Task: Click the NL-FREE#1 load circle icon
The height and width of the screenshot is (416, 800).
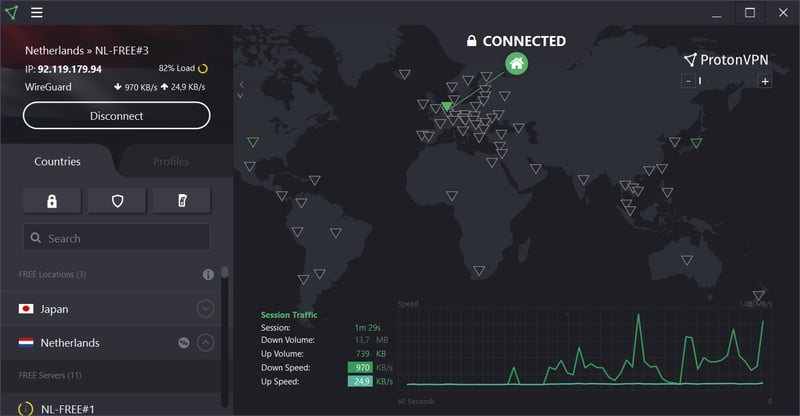Action: [26, 409]
